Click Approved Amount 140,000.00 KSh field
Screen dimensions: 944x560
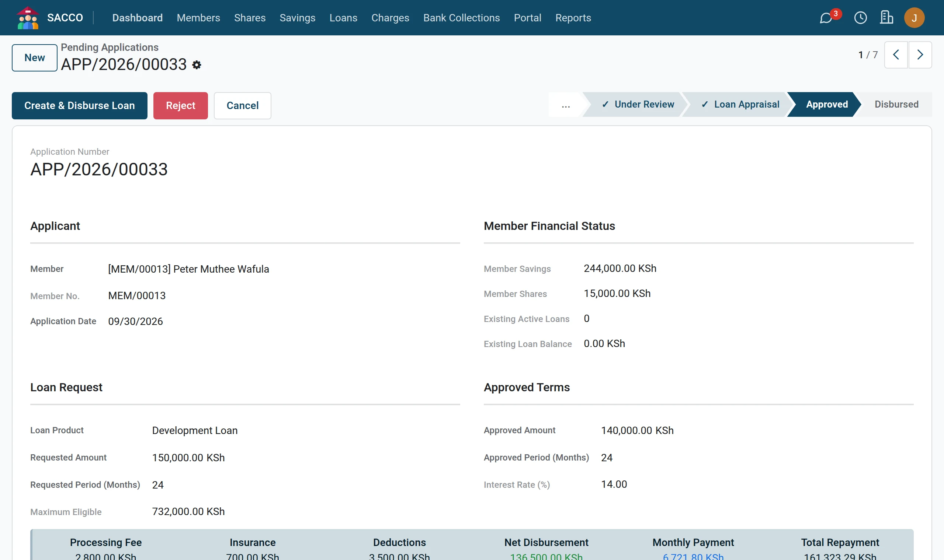point(638,431)
